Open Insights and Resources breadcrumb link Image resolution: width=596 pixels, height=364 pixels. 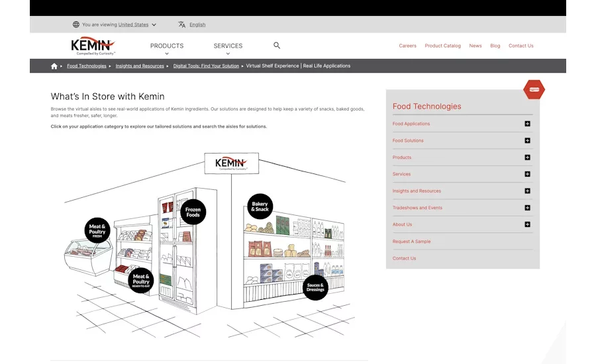(x=140, y=66)
